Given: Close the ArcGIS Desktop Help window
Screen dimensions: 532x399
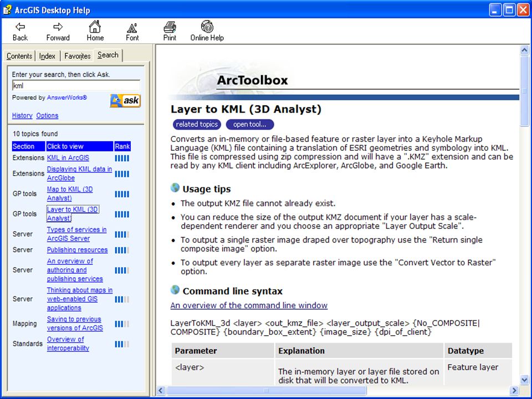Looking at the screenshot, I should click(x=523, y=10).
